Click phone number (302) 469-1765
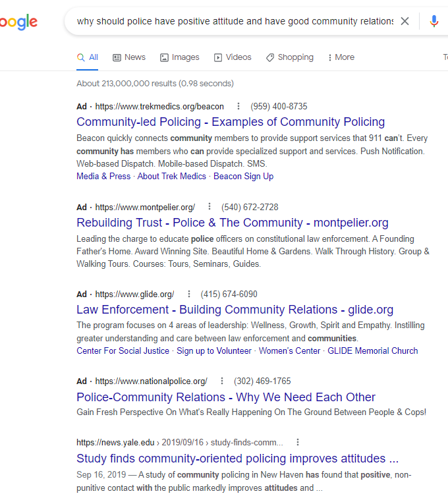Screen dimensions: 448x504 262,381
